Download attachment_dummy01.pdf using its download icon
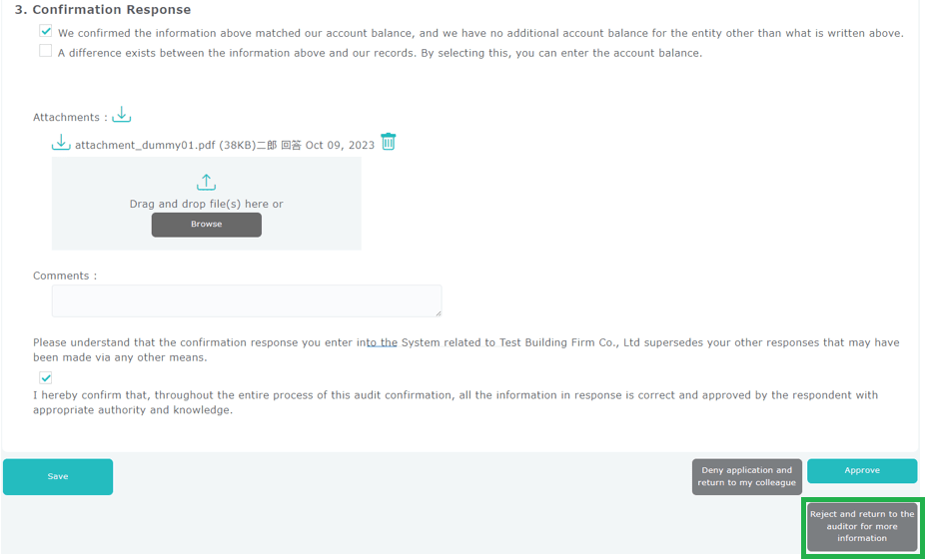 (x=61, y=143)
